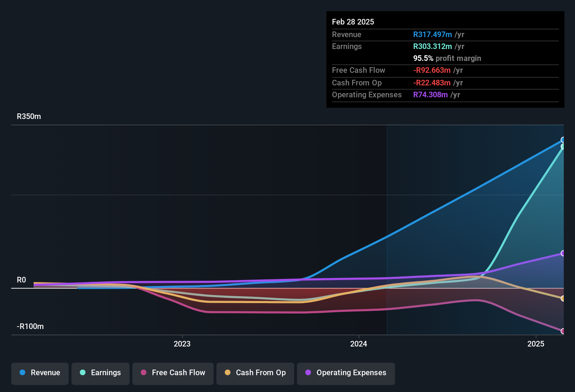
Task: Click the Revenue endpoint marker on chart
Action: pyautogui.click(x=563, y=140)
